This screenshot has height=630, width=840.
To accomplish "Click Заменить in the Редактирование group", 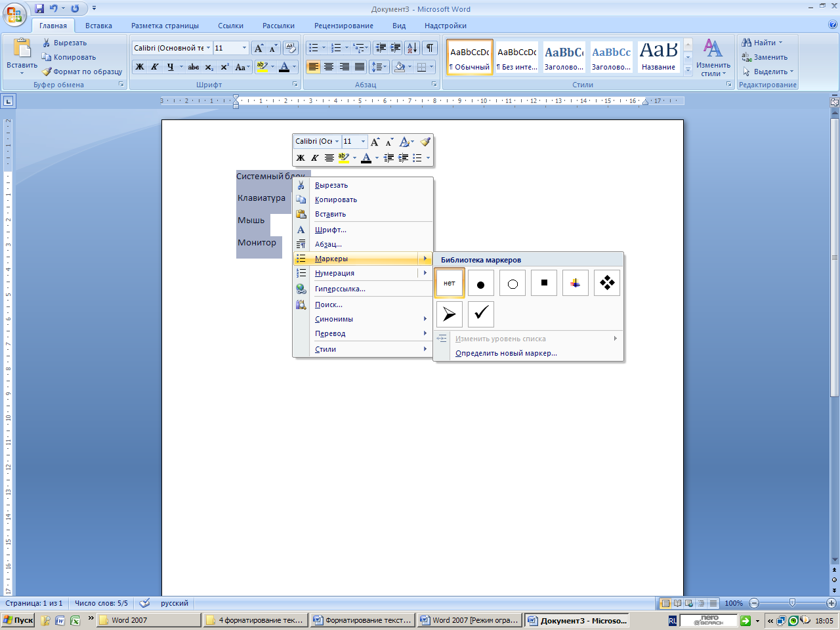I will click(765, 57).
